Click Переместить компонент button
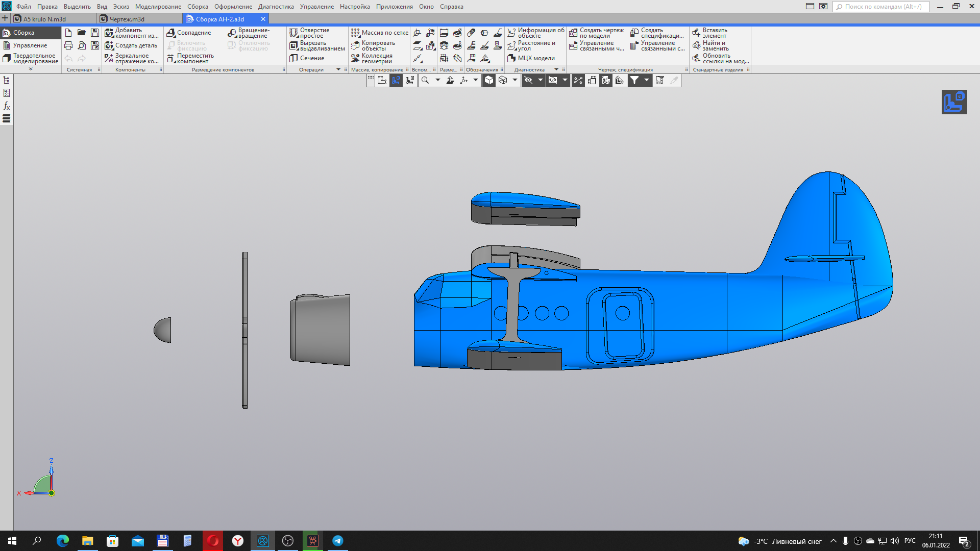 tap(190, 59)
